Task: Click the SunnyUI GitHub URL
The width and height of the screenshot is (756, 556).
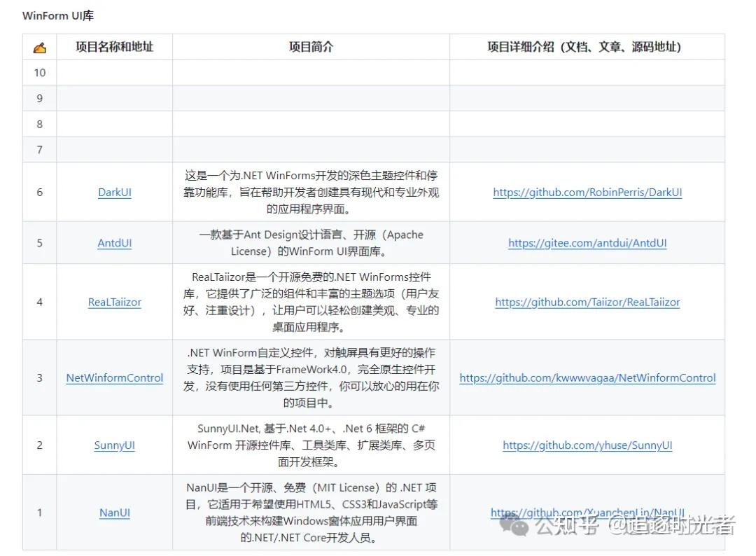Action: [x=587, y=445]
